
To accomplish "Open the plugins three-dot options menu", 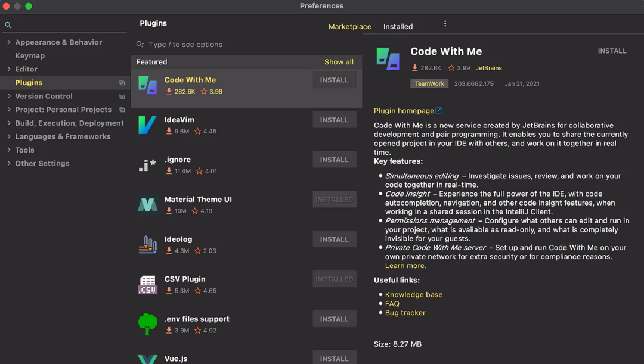I will [445, 24].
